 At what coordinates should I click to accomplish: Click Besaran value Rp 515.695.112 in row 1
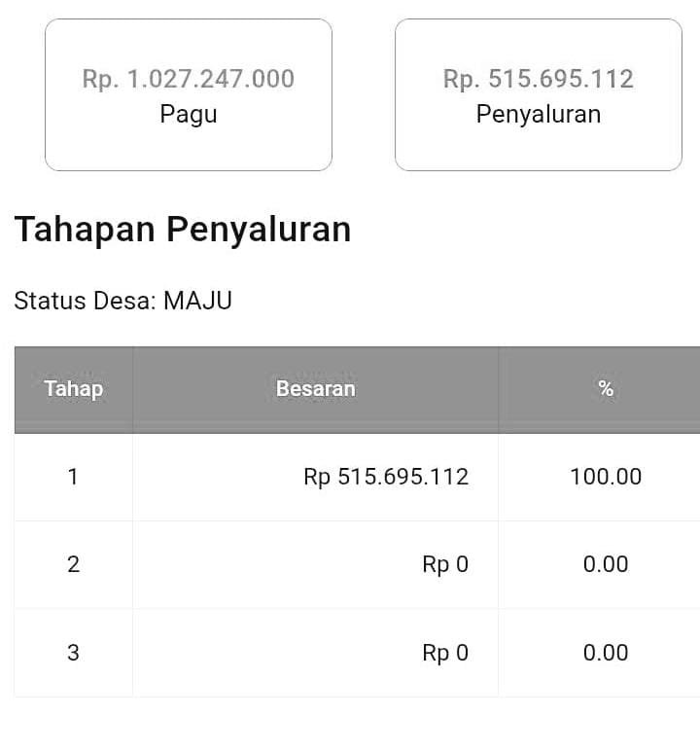(x=386, y=478)
